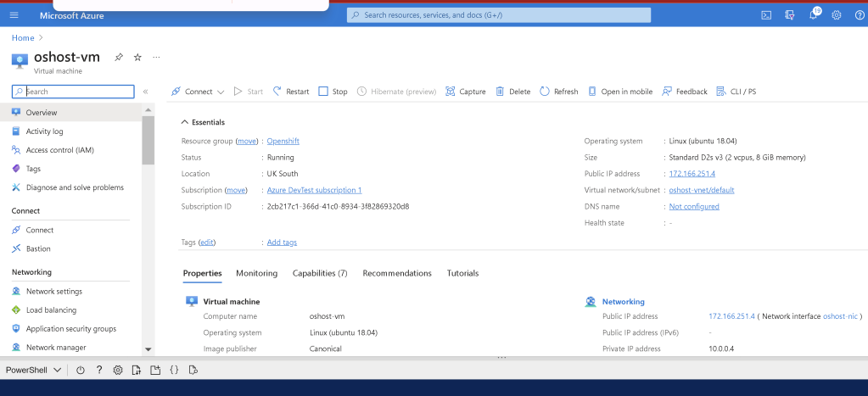The image size is (868, 396).
Task: Open Azure DevTest subscription 1 link
Action: point(315,190)
